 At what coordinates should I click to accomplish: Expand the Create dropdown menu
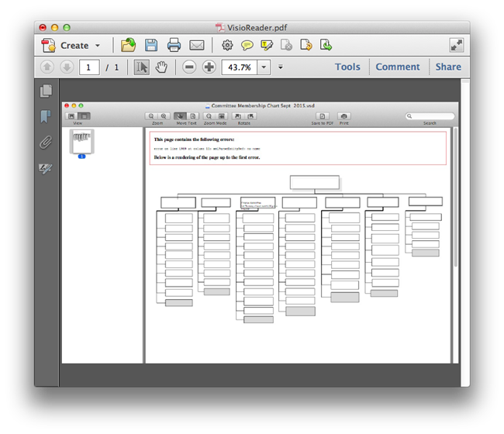98,46
